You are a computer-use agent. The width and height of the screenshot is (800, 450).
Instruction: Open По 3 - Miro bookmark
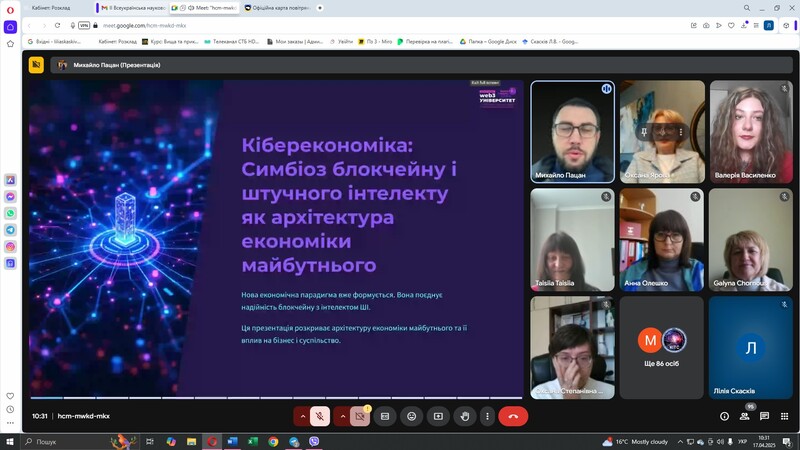[375, 42]
